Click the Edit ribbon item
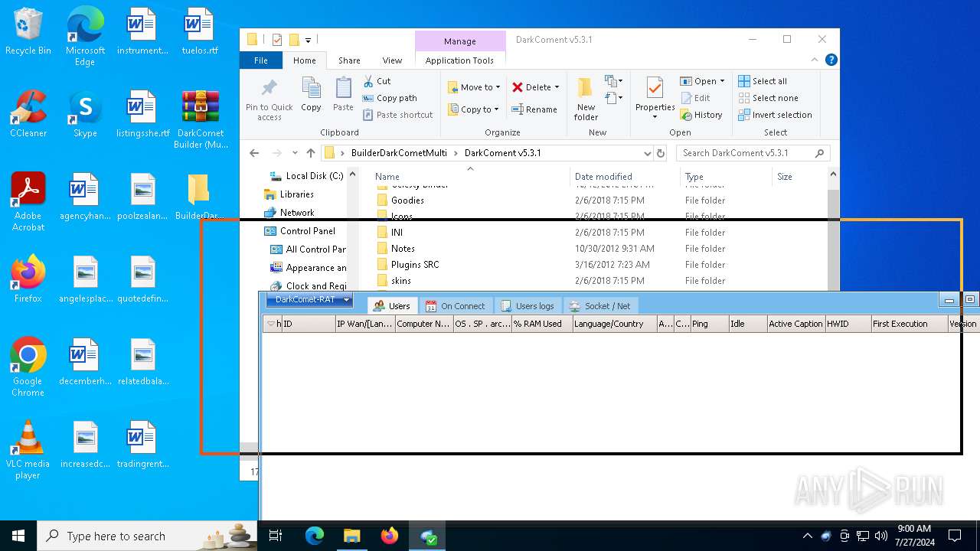The image size is (980, 551). pos(695,98)
